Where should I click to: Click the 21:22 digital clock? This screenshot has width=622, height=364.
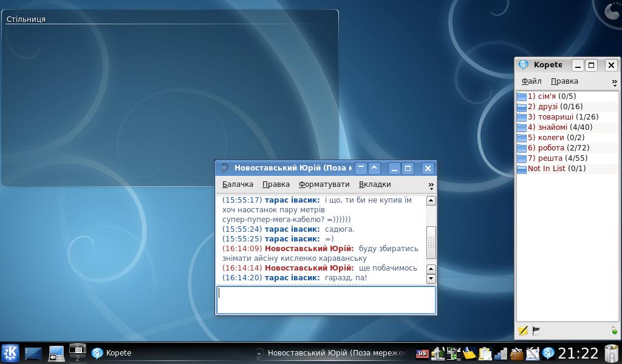tap(578, 353)
